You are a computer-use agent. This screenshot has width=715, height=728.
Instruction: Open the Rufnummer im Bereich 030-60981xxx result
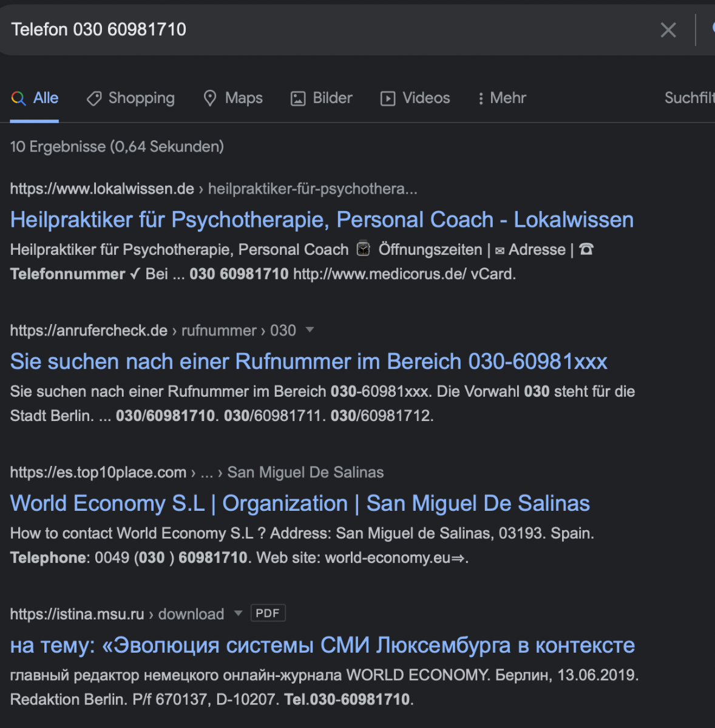[x=309, y=362]
